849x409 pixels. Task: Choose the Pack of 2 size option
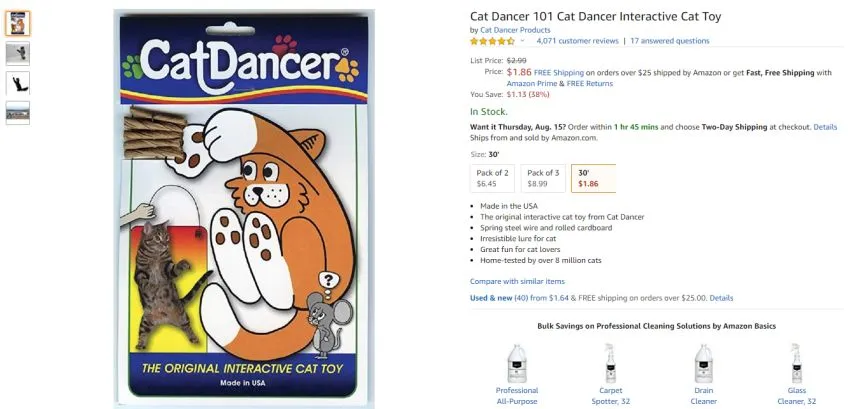[x=492, y=178]
